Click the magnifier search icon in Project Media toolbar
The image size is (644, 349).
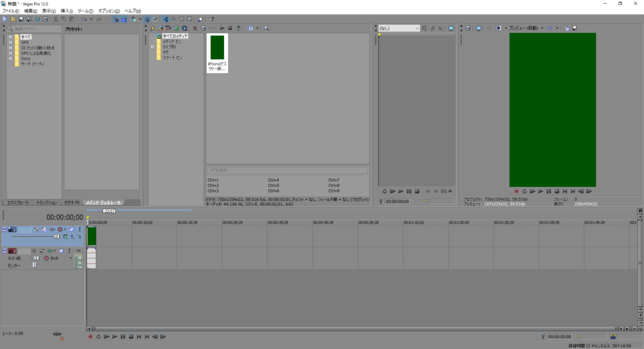tap(267, 28)
